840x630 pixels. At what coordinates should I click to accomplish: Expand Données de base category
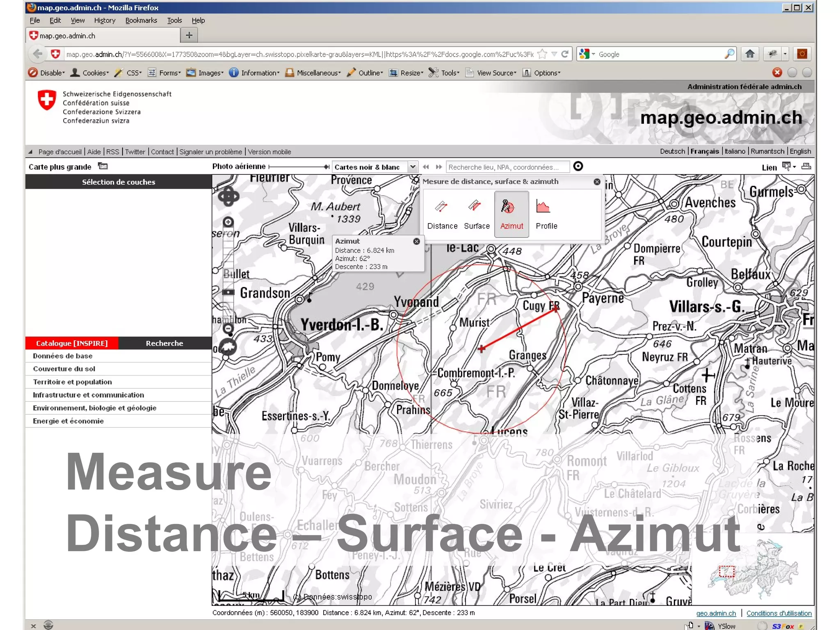(118, 356)
